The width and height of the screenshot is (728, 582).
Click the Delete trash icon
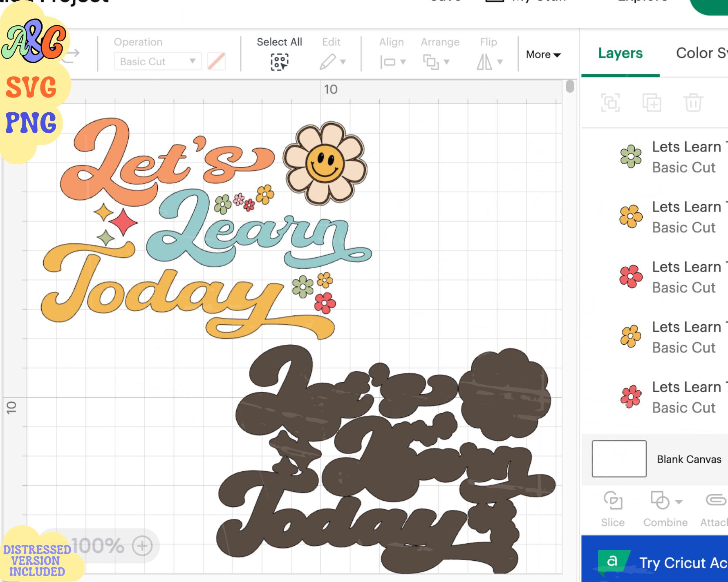[693, 102]
